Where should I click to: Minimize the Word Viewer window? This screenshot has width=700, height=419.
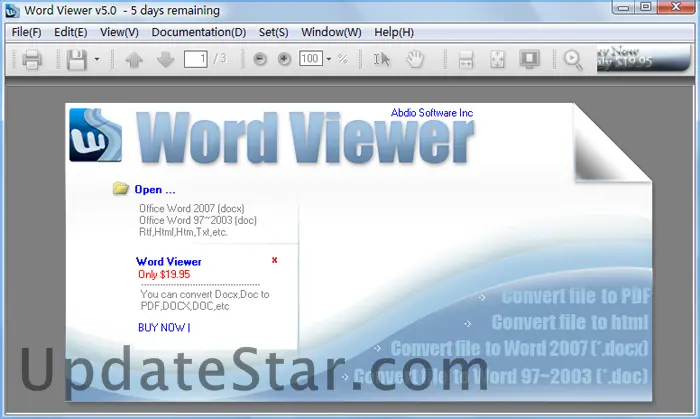point(624,7)
